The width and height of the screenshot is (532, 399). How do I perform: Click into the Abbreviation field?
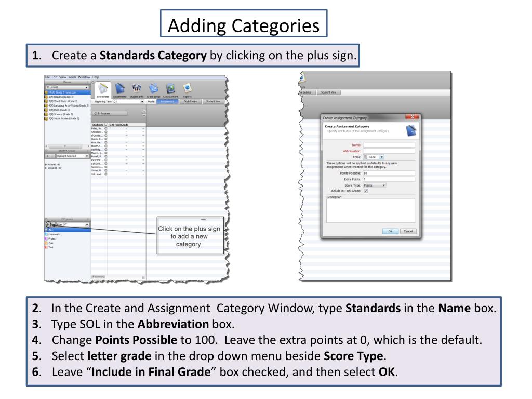click(389, 151)
